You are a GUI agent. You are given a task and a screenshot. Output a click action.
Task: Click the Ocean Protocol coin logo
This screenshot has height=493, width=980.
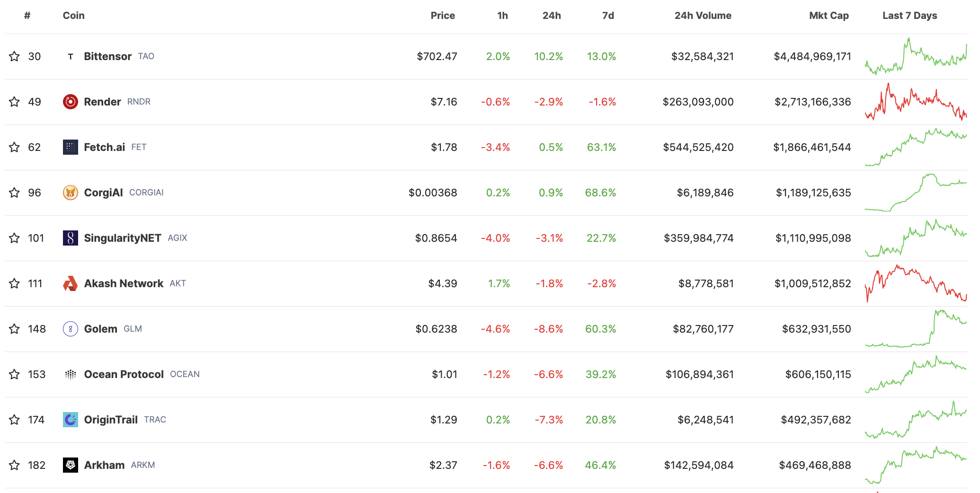[x=71, y=374]
